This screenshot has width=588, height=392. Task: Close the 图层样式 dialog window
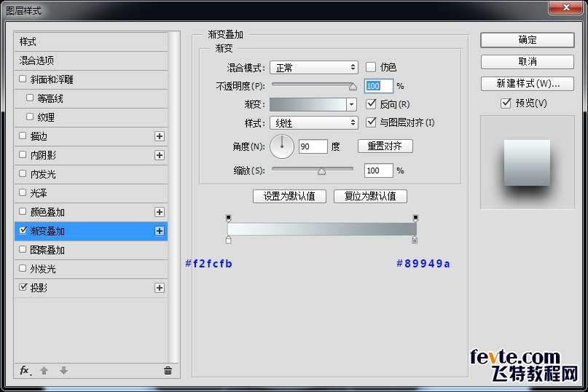(566, 7)
